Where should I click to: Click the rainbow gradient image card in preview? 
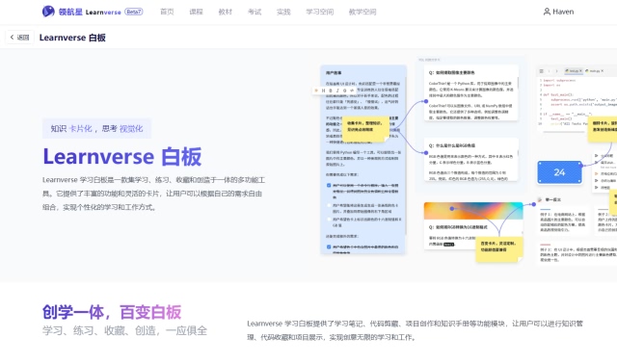coord(473,211)
